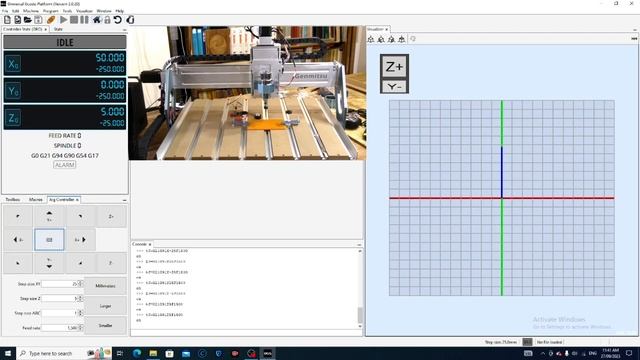Jog diagonally up-right in jog controller
The image size is (640, 360).
(x=80, y=216)
